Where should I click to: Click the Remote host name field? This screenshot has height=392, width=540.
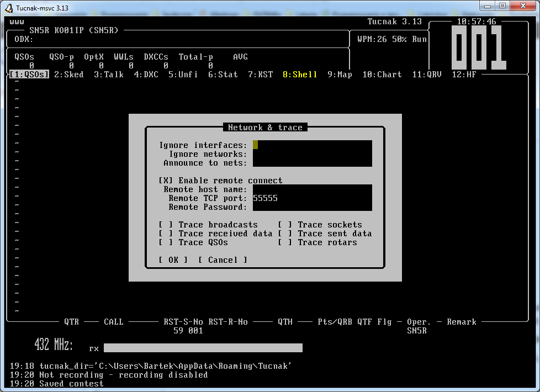click(313, 189)
